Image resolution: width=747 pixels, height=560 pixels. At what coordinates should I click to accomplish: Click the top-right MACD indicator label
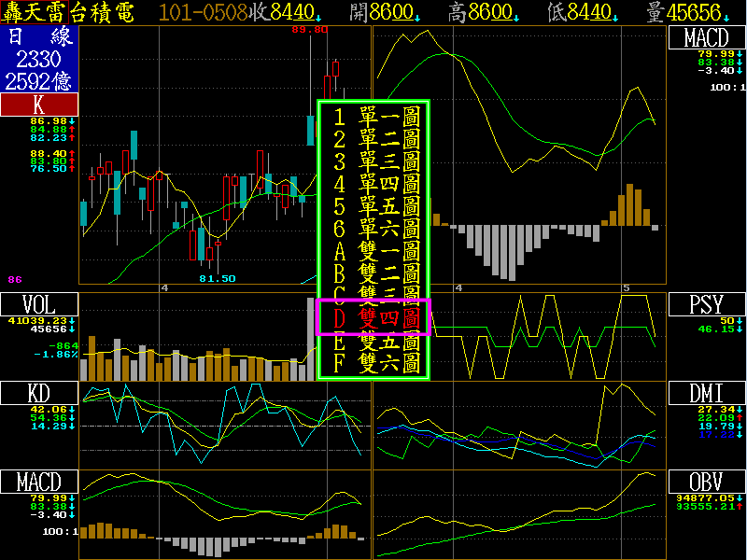pos(707,37)
